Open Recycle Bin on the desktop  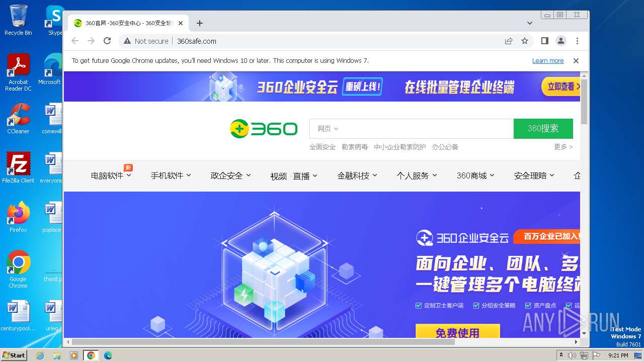(18, 20)
